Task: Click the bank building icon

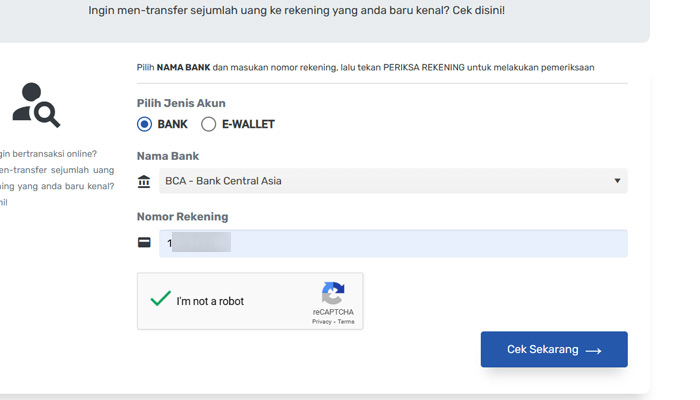Action: (x=144, y=182)
